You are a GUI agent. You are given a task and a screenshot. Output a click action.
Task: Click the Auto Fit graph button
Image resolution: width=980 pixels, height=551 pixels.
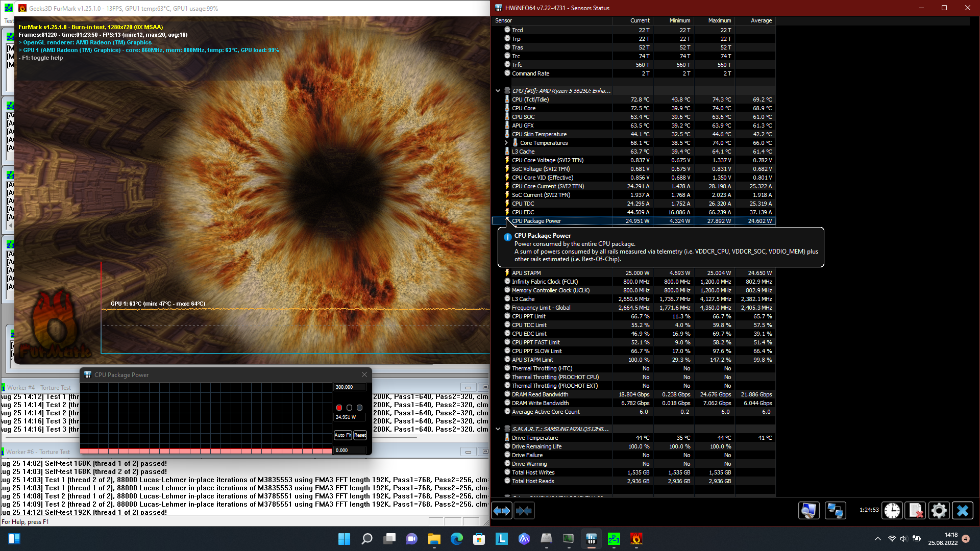(x=342, y=435)
